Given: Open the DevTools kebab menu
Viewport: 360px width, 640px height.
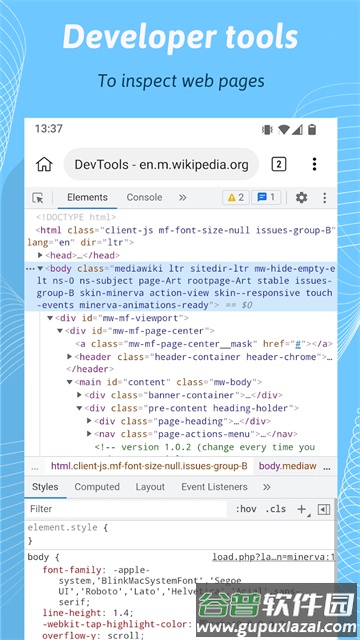Looking at the screenshot, I should (324, 198).
